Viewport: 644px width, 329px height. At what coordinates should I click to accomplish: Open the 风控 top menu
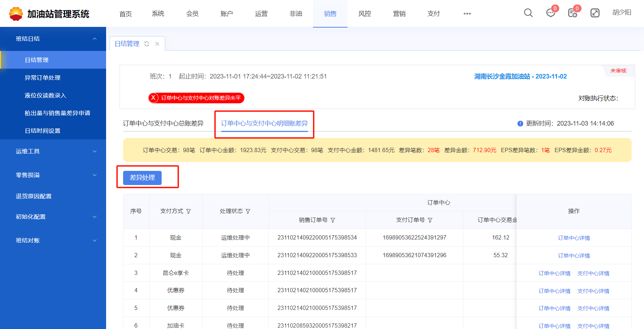click(x=365, y=14)
